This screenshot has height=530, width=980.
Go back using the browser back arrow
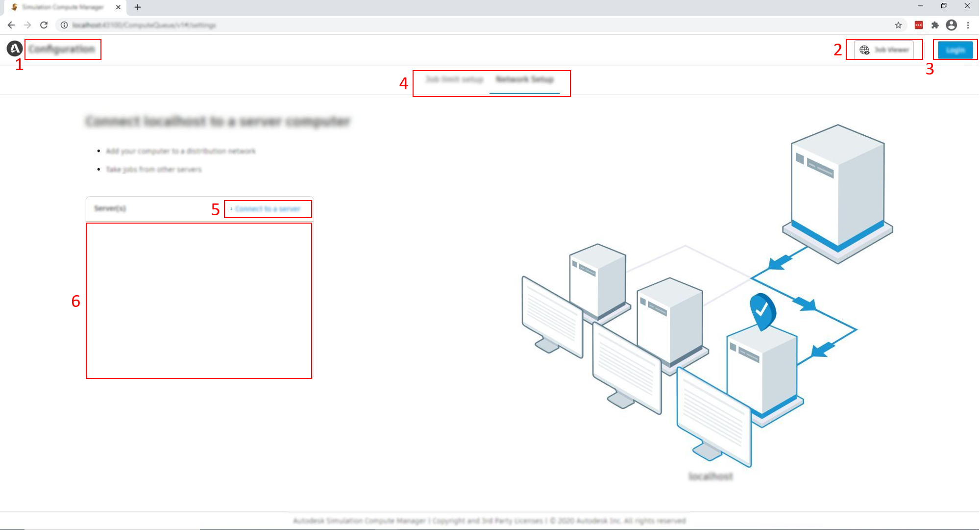pyautogui.click(x=11, y=25)
